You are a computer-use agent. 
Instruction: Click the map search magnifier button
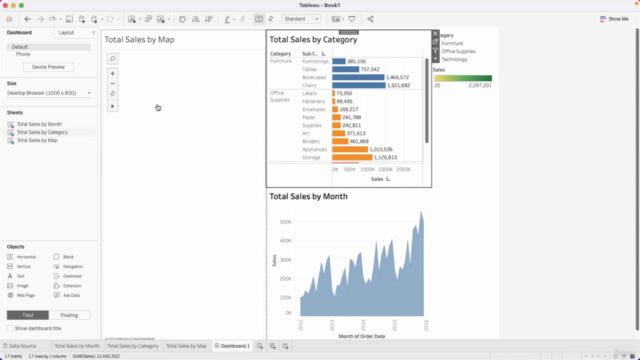coord(113,59)
